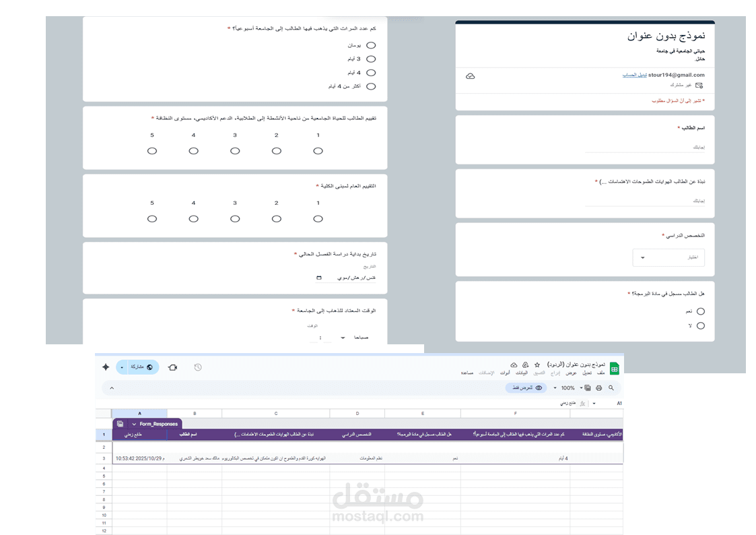The height and width of the screenshot is (535, 756).
Task: Select the 'نعم' radio button for البرمجة question
Action: pyautogui.click(x=700, y=311)
